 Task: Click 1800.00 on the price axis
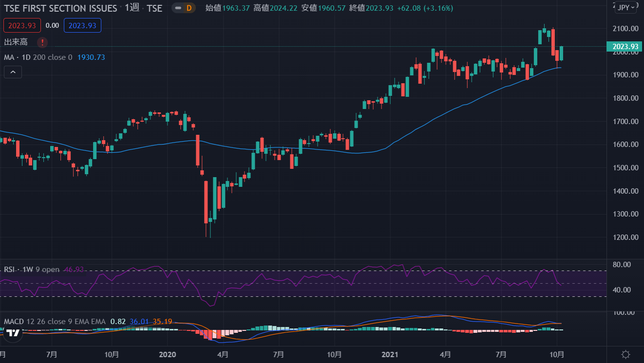click(625, 98)
